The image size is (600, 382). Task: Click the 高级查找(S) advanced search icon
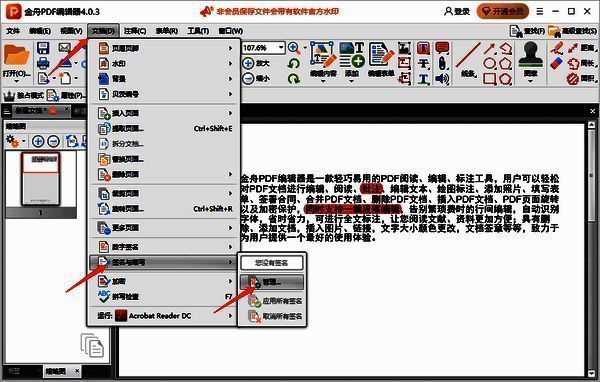pyautogui.click(x=572, y=31)
